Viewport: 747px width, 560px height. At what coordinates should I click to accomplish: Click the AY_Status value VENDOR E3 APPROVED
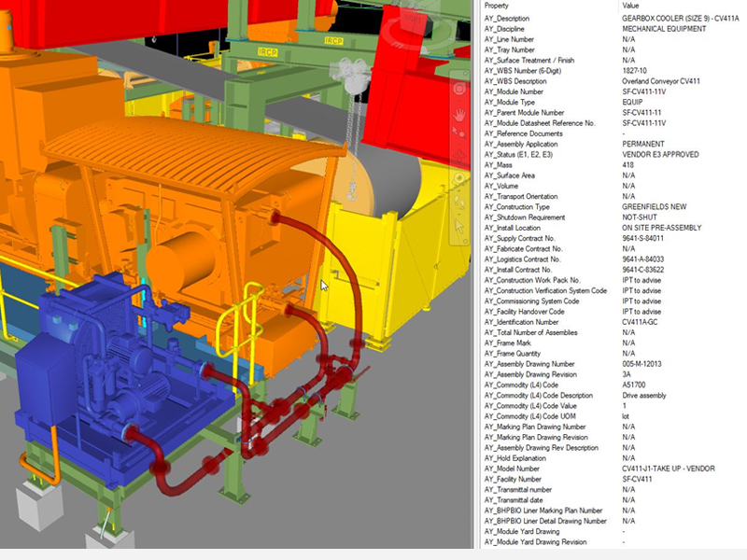coord(660,154)
